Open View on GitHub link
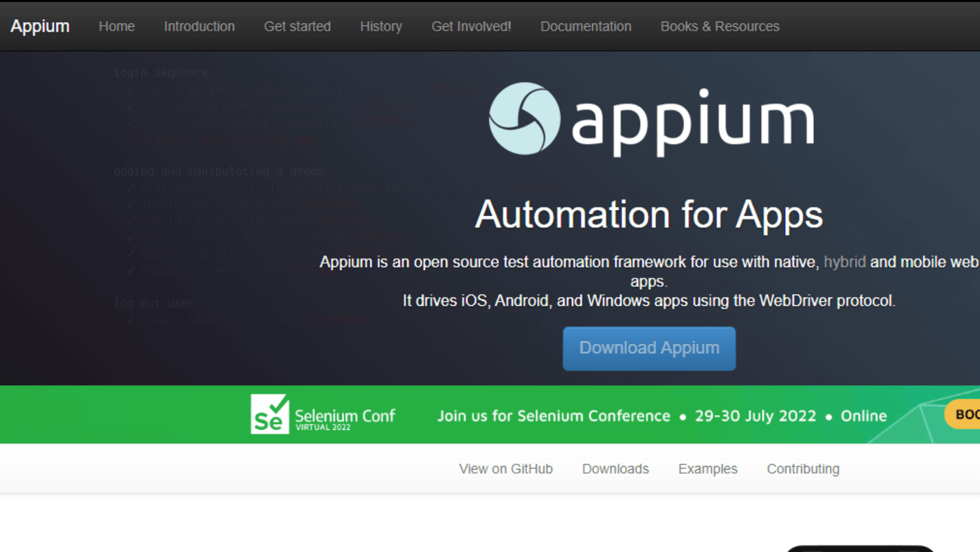This screenshot has width=980, height=552. [506, 469]
